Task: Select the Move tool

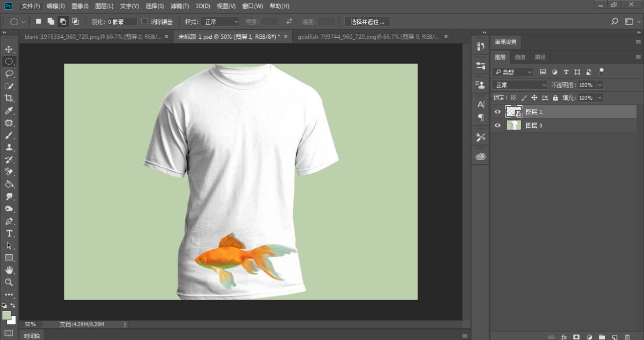Action: (9, 49)
